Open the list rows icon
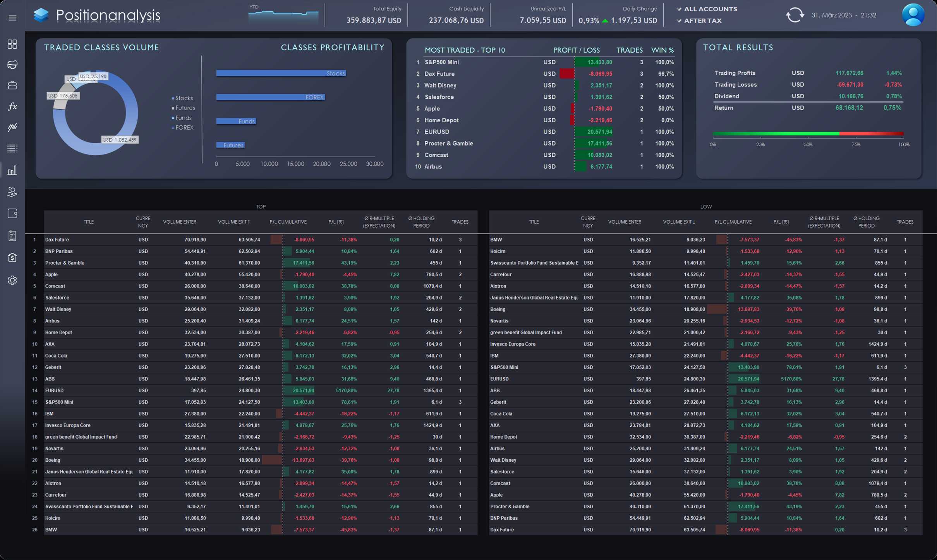 (12, 148)
